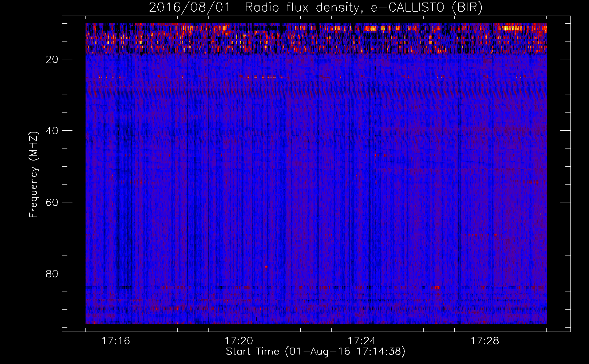Click the plot title "Radio flux density, e-CALLISTO (BIR)"
The width and height of the screenshot is (589, 364).
tap(363, 8)
